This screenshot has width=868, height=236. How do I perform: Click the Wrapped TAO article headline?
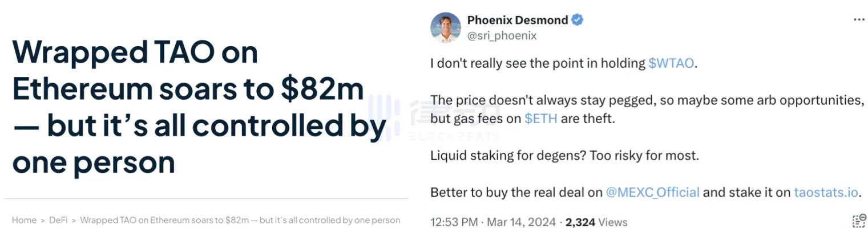click(x=199, y=108)
